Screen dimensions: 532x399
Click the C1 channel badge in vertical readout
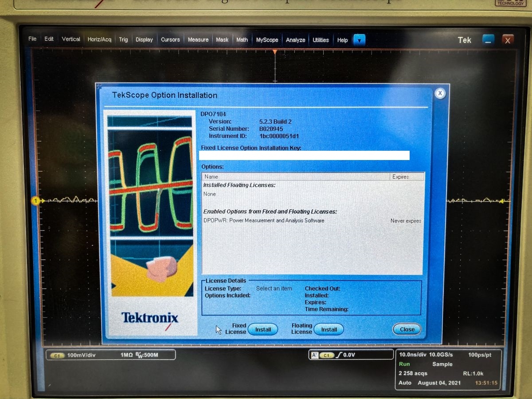[x=58, y=356]
